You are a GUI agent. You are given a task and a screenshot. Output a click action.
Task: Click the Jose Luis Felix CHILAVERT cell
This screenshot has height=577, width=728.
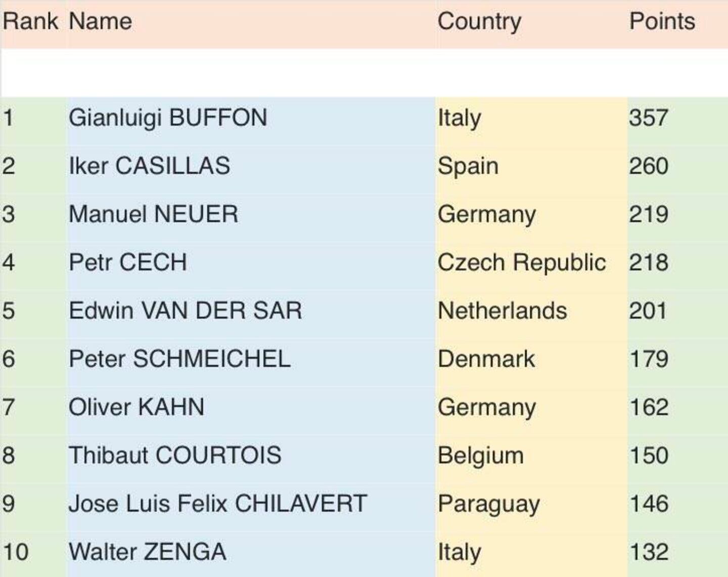tap(218, 504)
